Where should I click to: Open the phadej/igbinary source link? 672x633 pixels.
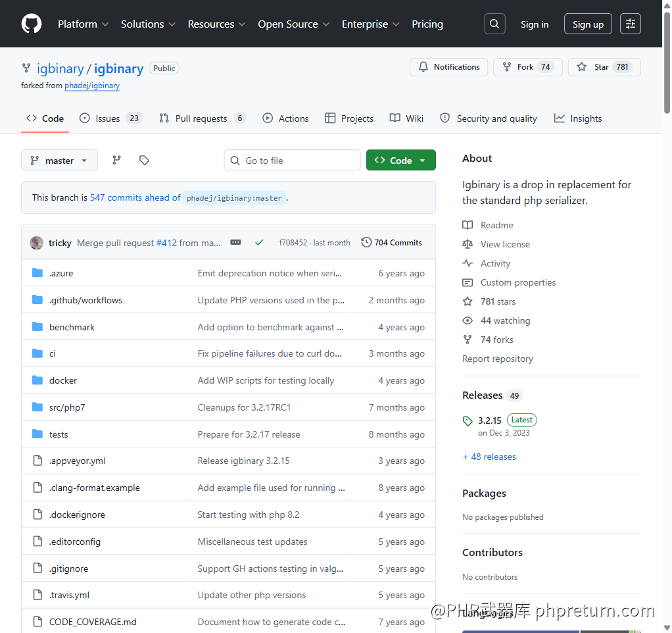click(x=92, y=86)
